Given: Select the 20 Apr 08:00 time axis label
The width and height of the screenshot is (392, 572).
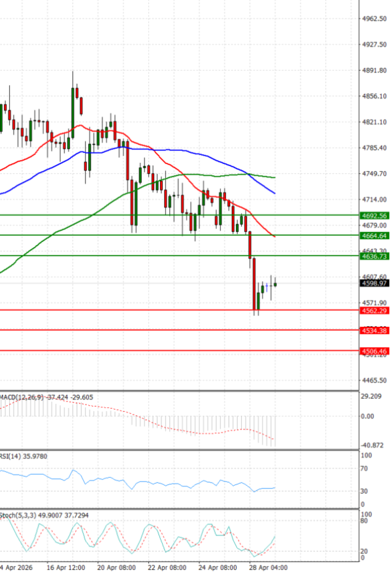Looking at the screenshot, I should coord(117,567).
